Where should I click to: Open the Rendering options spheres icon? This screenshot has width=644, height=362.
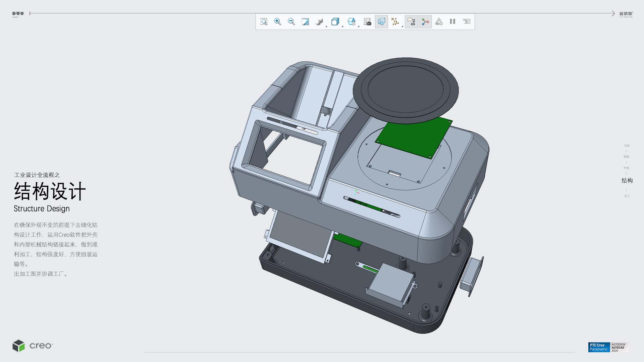[319, 22]
